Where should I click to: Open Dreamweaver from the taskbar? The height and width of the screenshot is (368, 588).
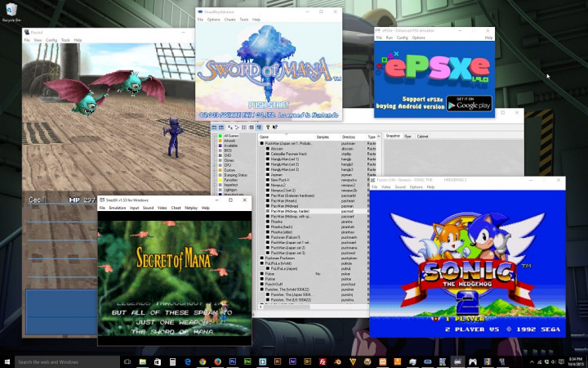[247, 362]
